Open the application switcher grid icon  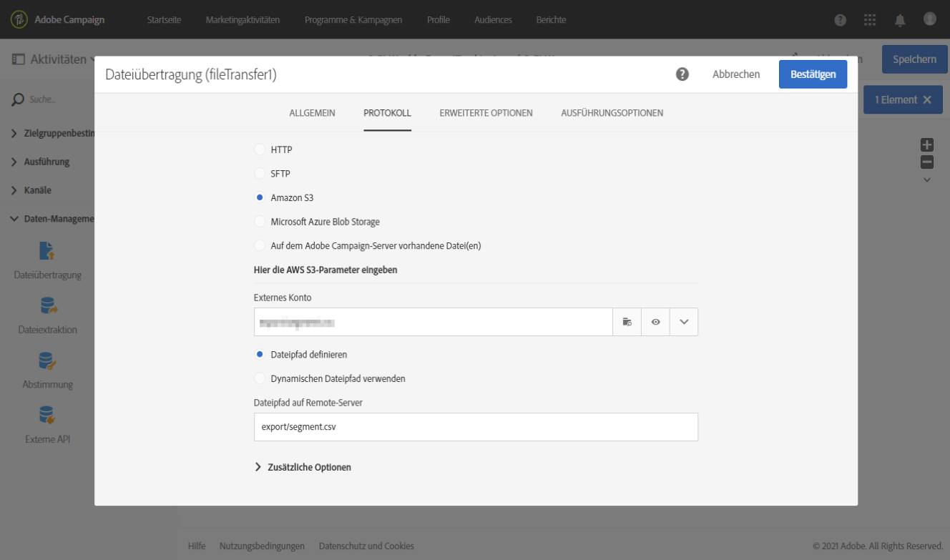[x=870, y=20]
